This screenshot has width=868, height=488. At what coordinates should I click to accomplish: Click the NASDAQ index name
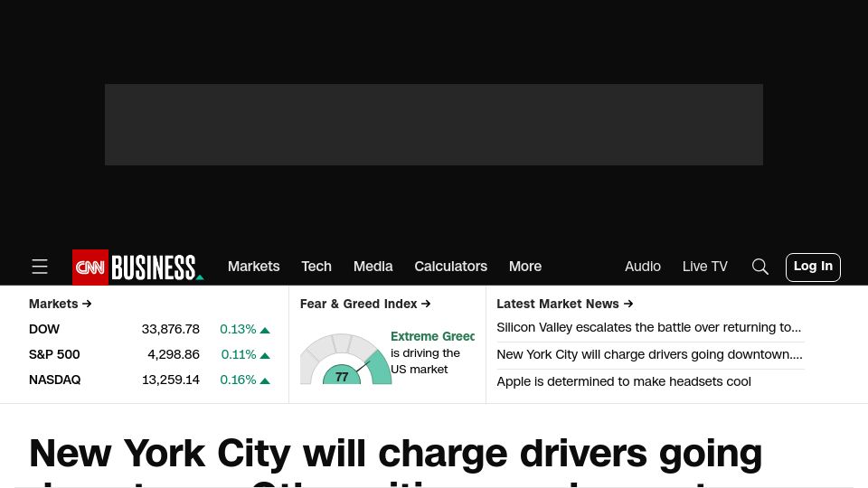point(55,380)
